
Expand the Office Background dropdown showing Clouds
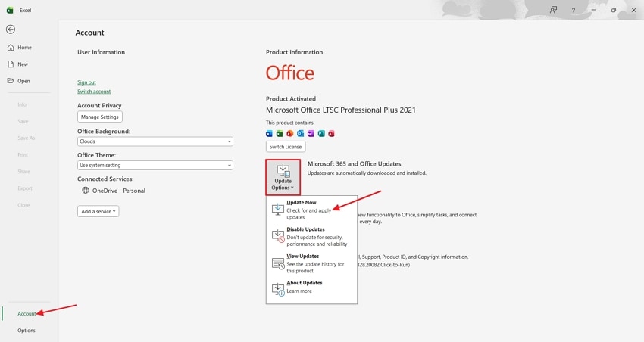pyautogui.click(x=155, y=141)
